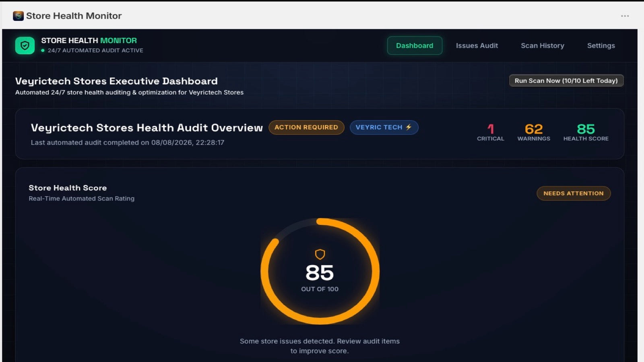This screenshot has height=362, width=644.
Task: Select the 1 CRITICAL counter
Action: (x=490, y=132)
